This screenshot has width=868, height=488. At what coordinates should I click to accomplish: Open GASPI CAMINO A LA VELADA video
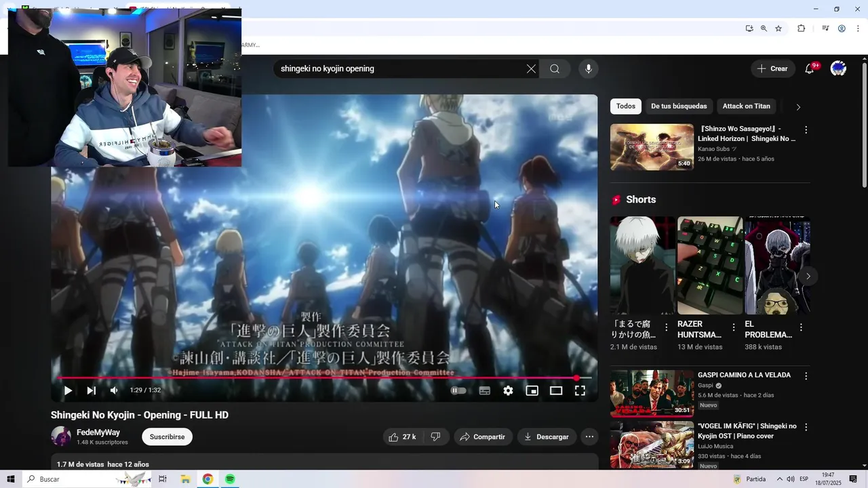pyautogui.click(x=744, y=375)
